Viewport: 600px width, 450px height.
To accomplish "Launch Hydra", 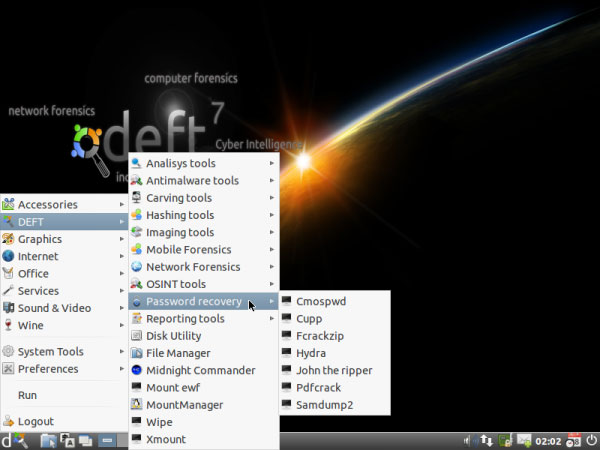I will pos(335,353).
